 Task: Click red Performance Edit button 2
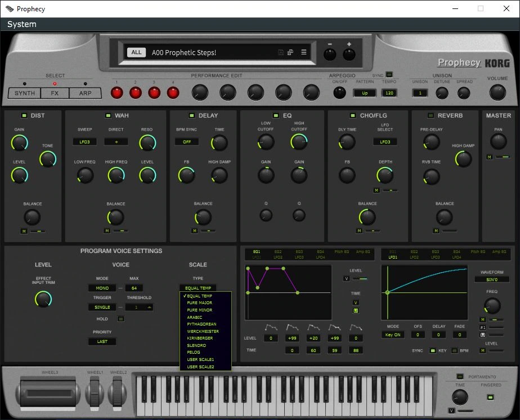[135, 93]
